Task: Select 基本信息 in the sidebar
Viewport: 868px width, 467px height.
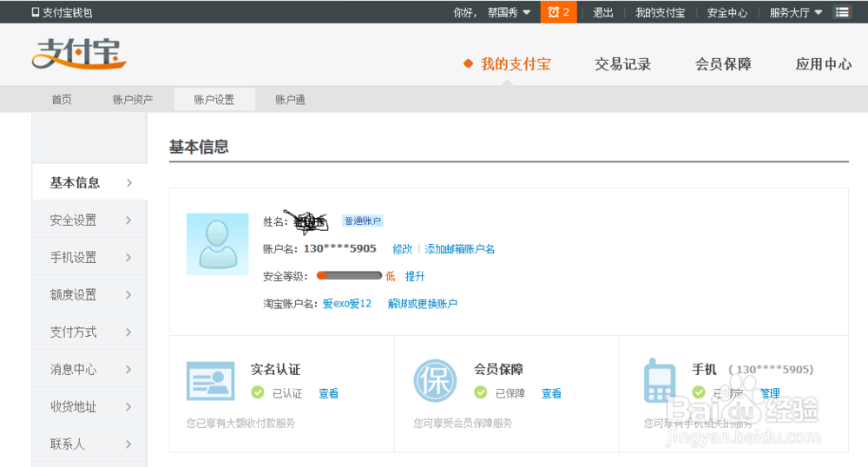Action: 89,182
